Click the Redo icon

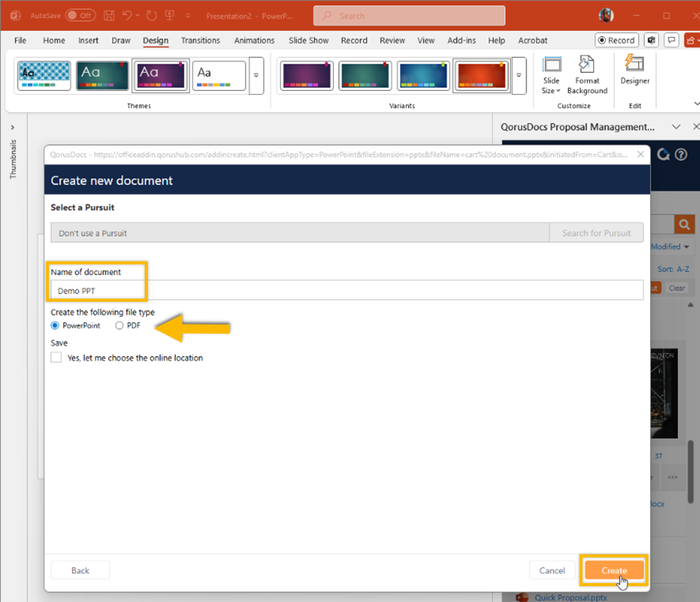click(152, 16)
